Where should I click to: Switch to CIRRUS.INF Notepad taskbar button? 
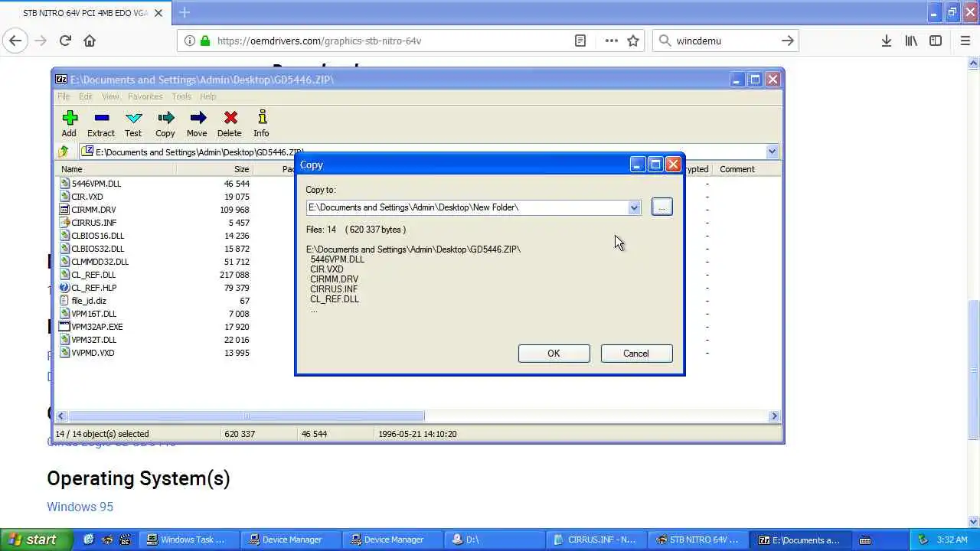pyautogui.click(x=596, y=540)
